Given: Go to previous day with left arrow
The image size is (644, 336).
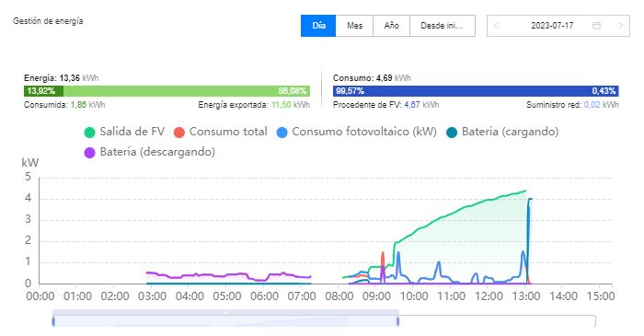Looking at the screenshot, I should (x=496, y=26).
